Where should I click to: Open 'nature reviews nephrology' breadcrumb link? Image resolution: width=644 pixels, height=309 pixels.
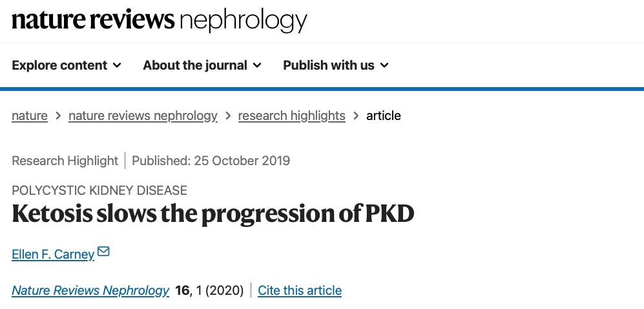143,116
